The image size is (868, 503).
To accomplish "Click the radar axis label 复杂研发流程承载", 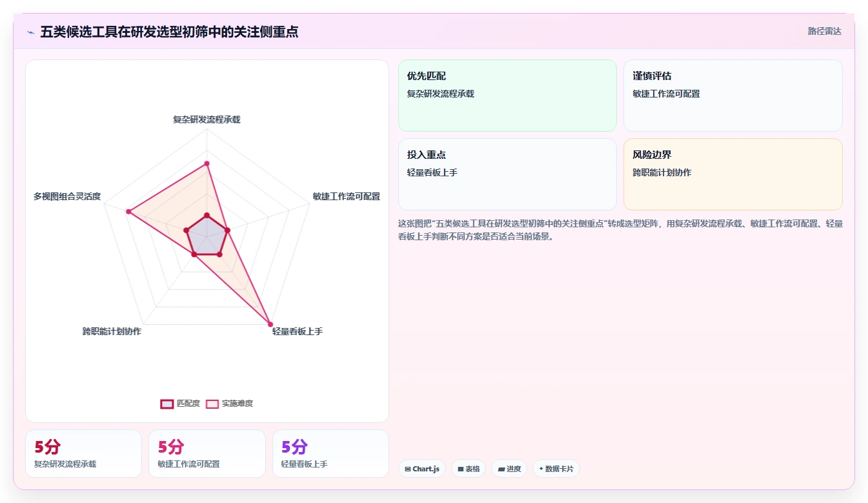I will (x=207, y=119).
